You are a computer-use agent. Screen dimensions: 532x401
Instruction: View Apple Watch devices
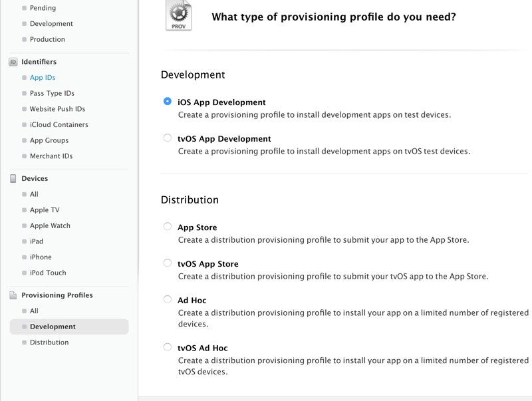(x=50, y=226)
